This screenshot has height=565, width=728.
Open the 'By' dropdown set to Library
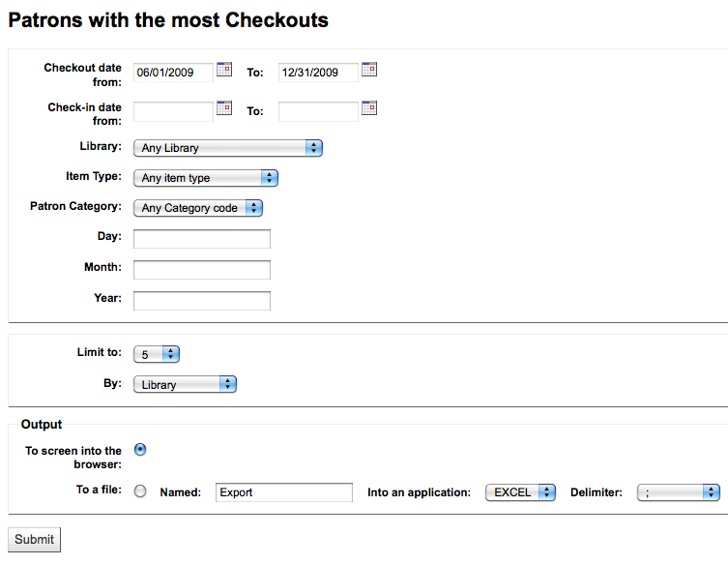tap(185, 385)
